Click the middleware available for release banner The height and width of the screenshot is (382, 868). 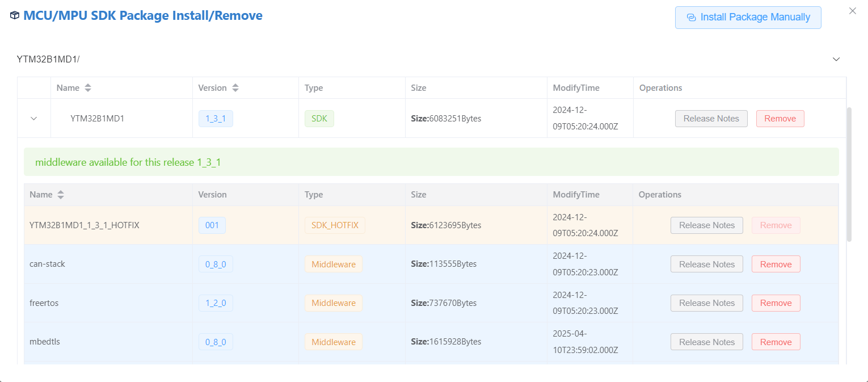[431, 162]
